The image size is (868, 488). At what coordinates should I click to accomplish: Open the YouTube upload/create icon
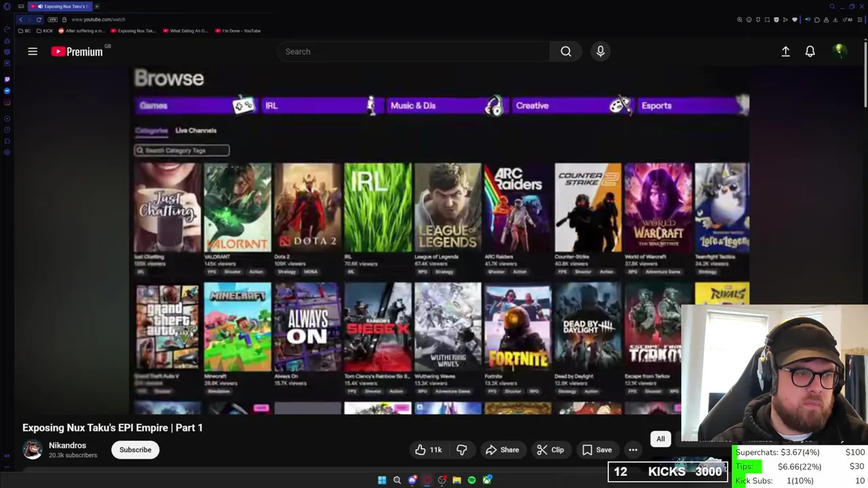click(x=785, y=52)
